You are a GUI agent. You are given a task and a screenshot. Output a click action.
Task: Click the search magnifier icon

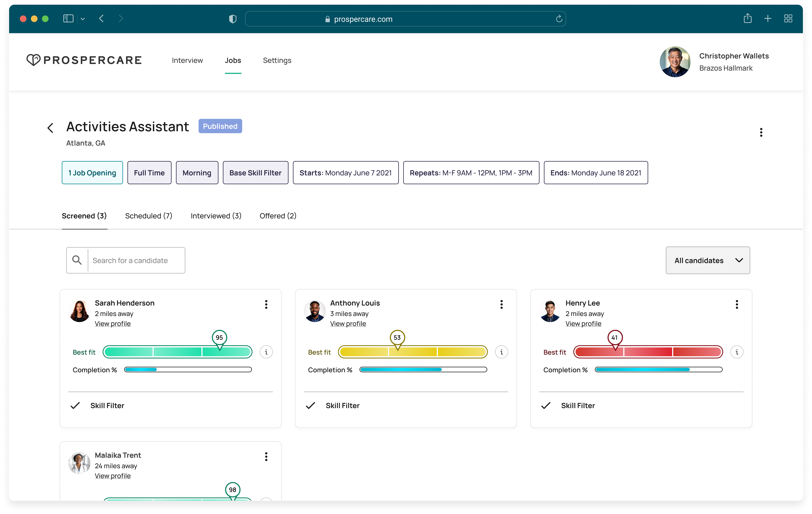click(77, 260)
